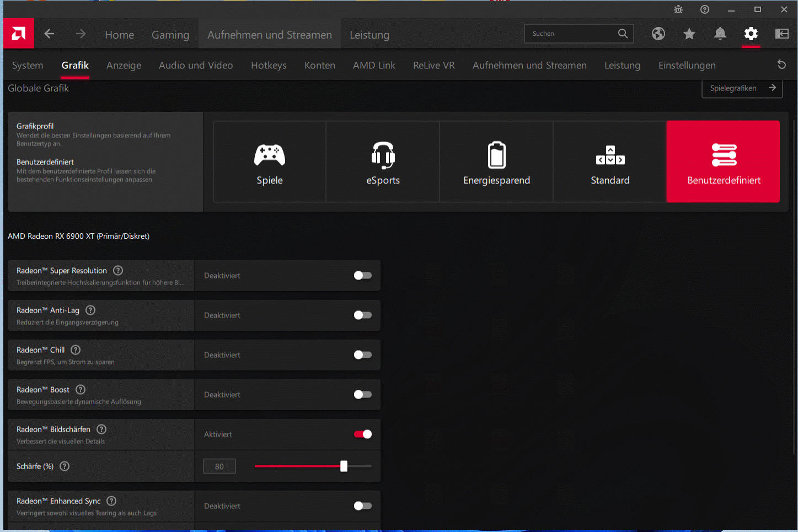Switch to Anzeige settings tab

[x=124, y=65]
